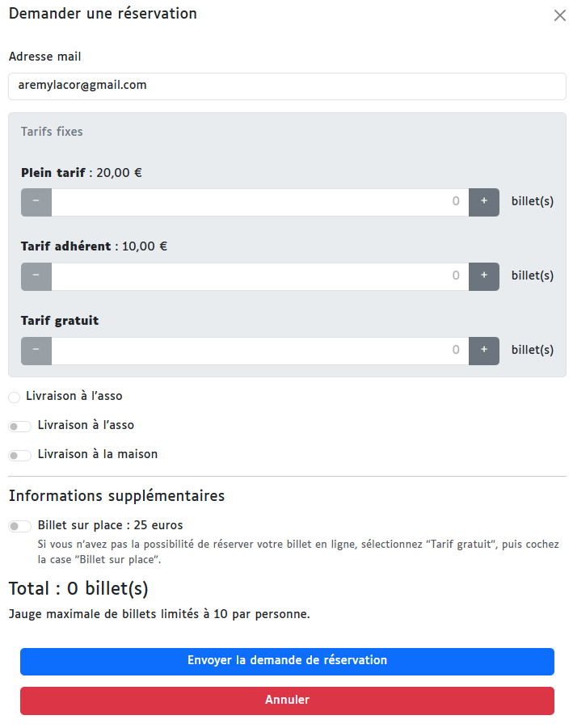Click the Tarifs fixes section heading

(x=52, y=132)
